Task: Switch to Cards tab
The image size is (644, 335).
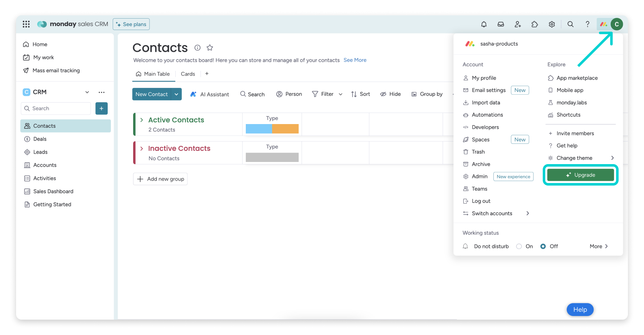Action: (188, 74)
